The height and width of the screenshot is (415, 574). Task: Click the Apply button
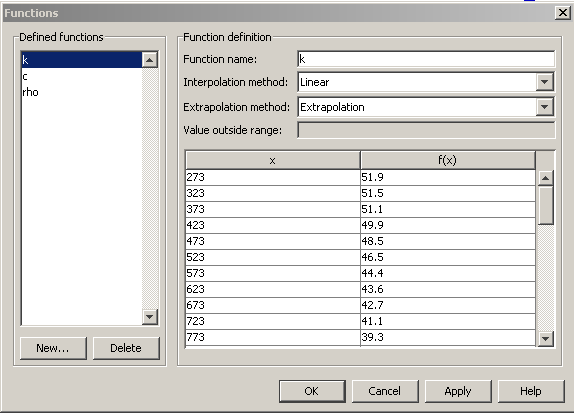tap(458, 391)
